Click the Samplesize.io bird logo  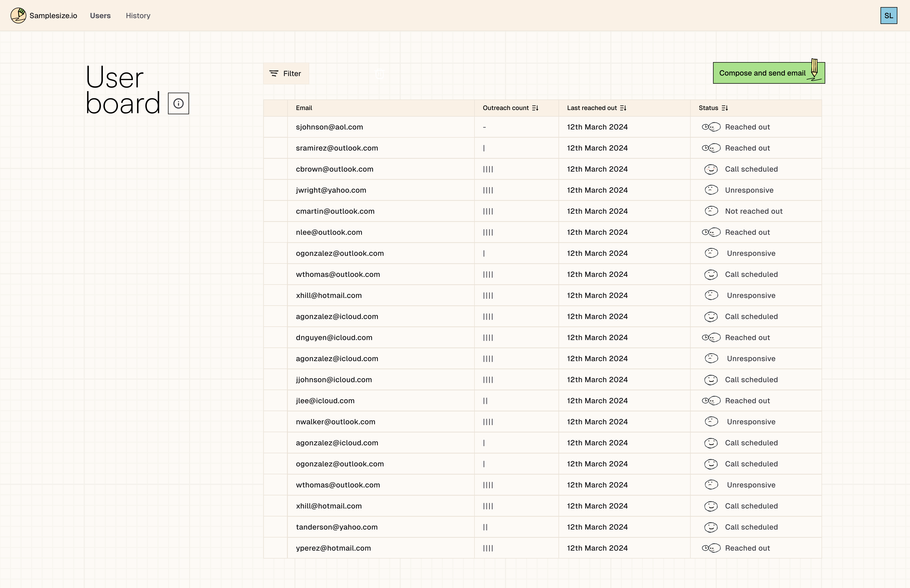coord(18,16)
